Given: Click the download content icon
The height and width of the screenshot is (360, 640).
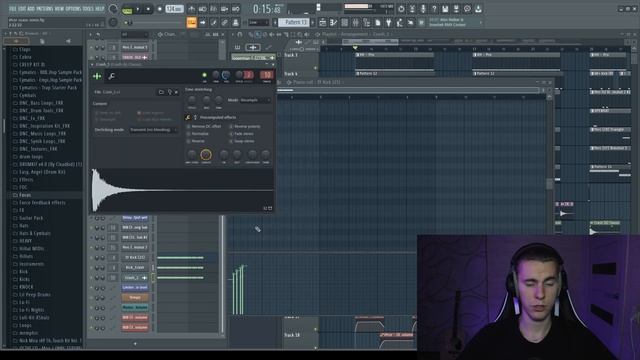Looking at the screenshot, I should (x=478, y=9).
